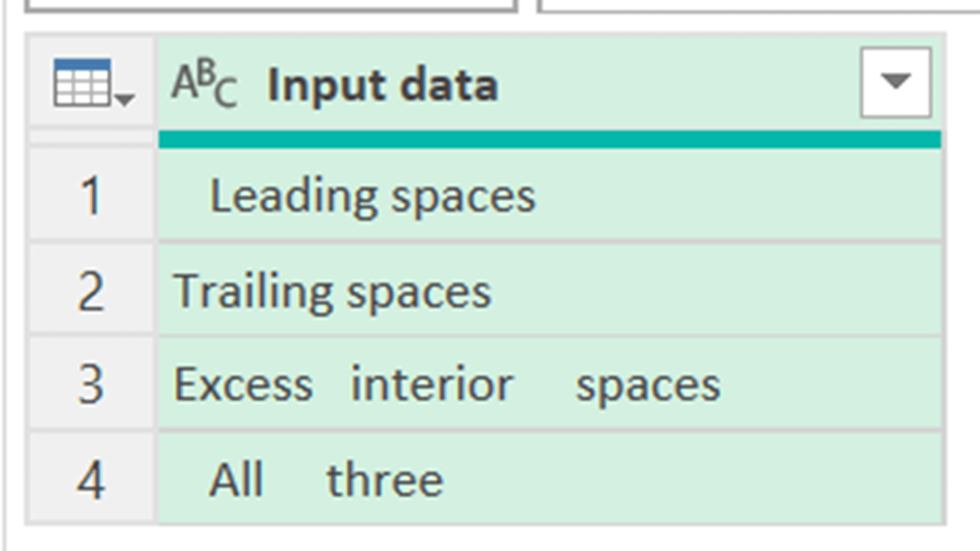Screen dimensions: 980x551
Task: Select the "Input data" column header text
Action: coord(383,84)
